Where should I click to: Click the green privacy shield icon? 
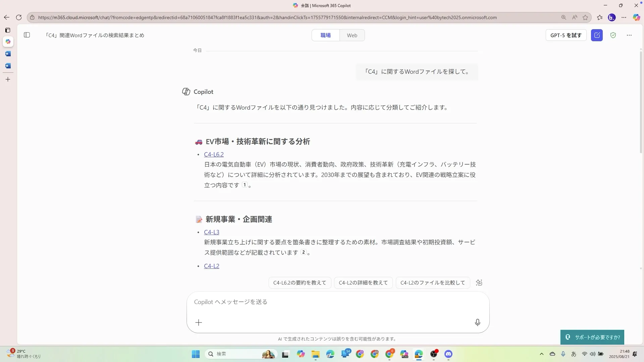613,35
